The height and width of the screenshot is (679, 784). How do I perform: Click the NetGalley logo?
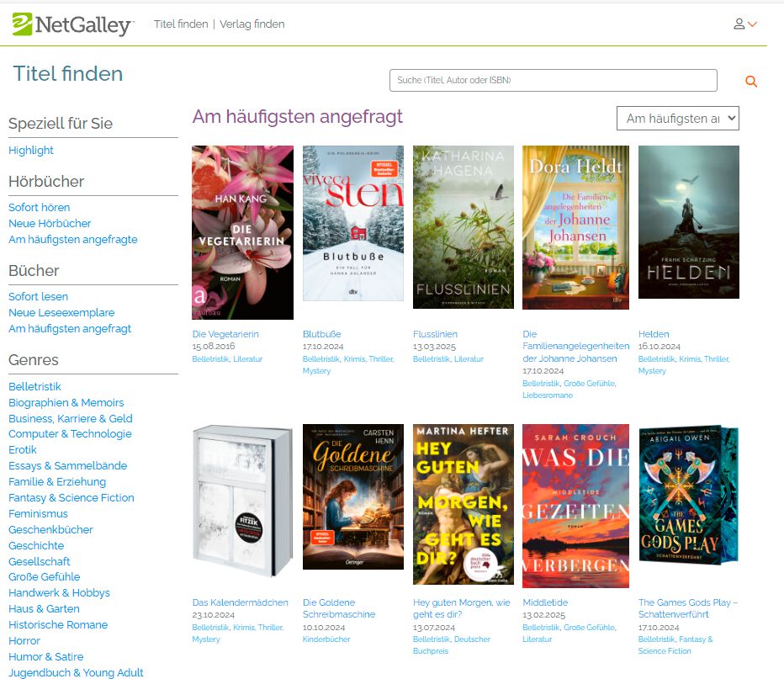pos(72,24)
